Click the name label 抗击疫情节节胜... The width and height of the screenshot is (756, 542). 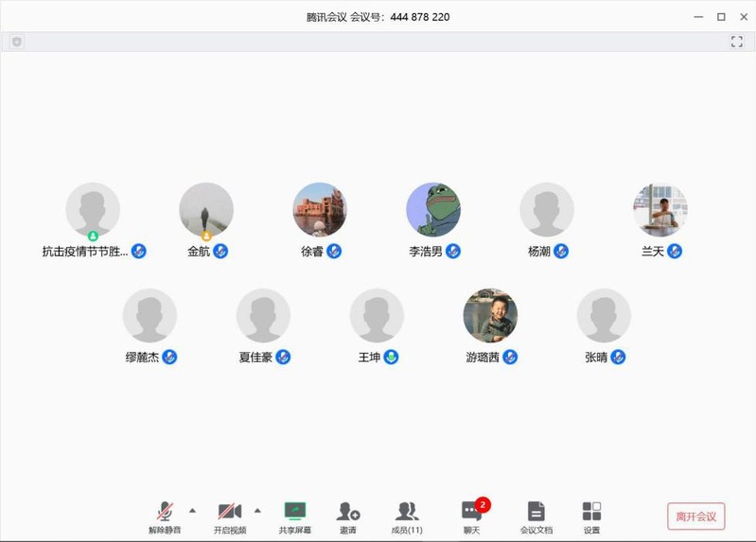[85, 252]
